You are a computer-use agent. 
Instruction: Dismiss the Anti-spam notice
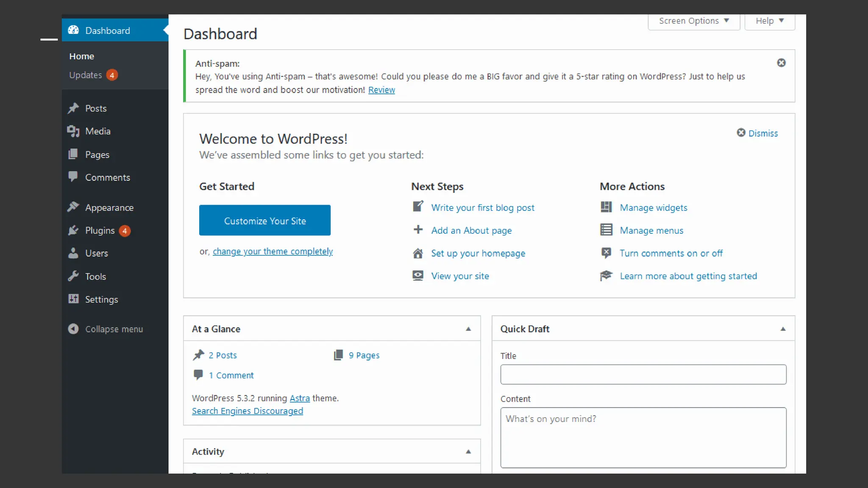(x=781, y=63)
